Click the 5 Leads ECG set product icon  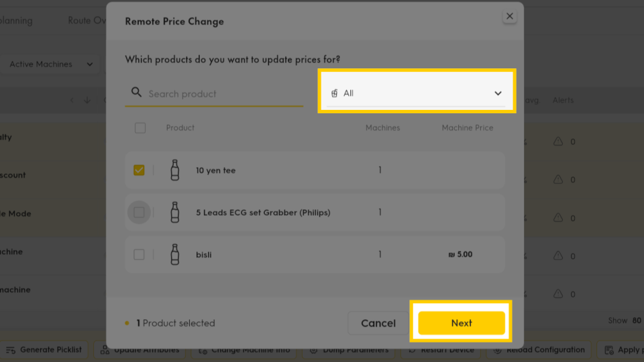[x=175, y=213]
